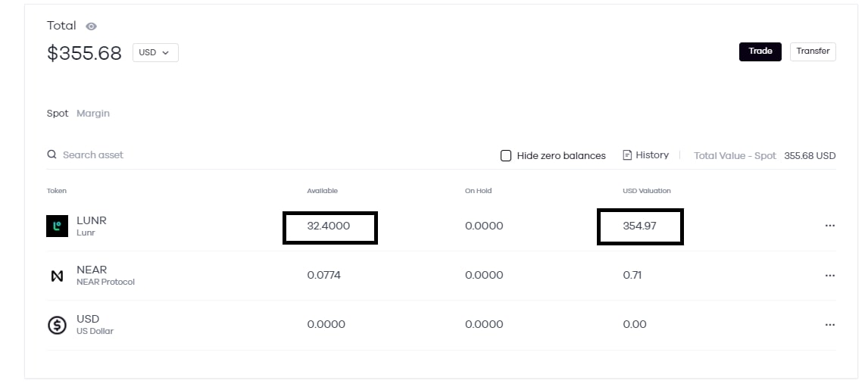Enable the Hide zero balances checkbox
Viewport: 868px width, 387px height.
pos(506,156)
